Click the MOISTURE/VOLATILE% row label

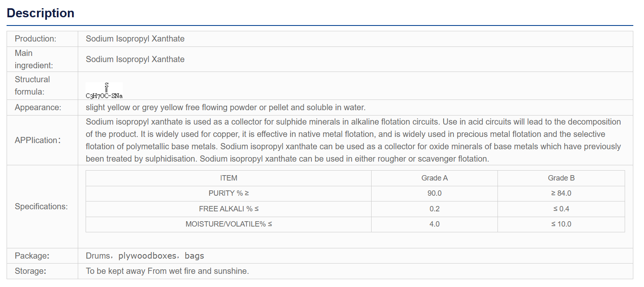[229, 224]
